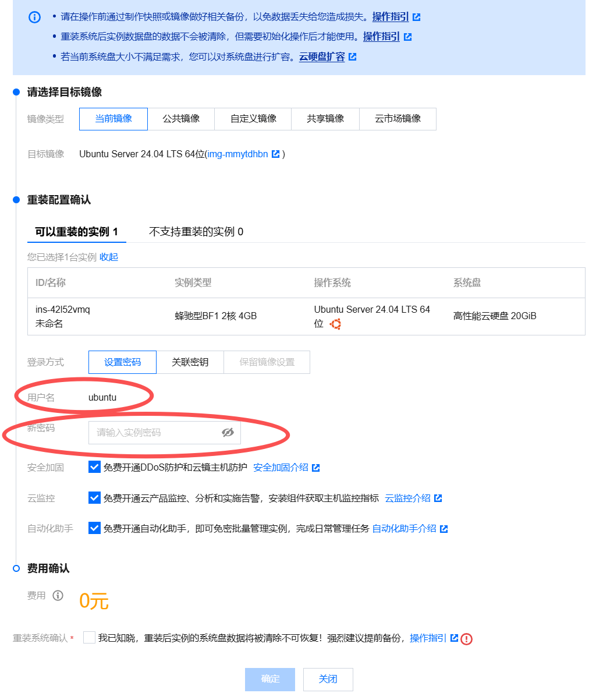Viewport: 596px width, 700px height.
Task: Open external icon beside 自动化助手介绍
Action: [444, 529]
